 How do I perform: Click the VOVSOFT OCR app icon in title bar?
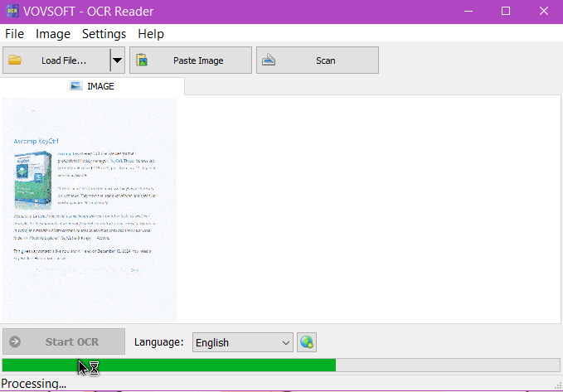(x=12, y=11)
